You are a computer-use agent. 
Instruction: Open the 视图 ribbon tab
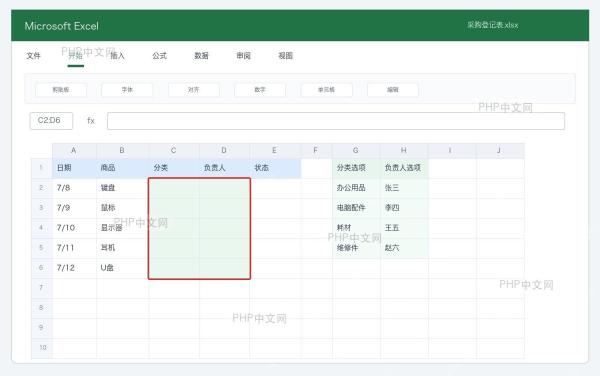click(285, 56)
